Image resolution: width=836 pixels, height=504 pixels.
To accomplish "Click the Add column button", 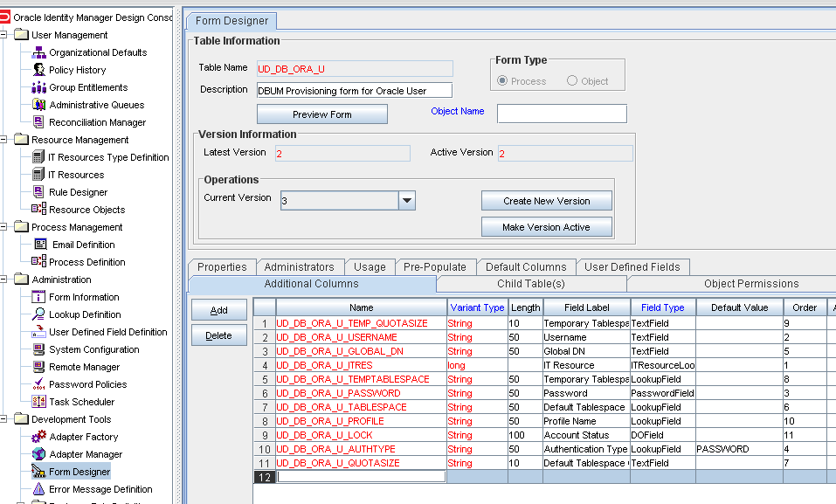I will point(218,310).
